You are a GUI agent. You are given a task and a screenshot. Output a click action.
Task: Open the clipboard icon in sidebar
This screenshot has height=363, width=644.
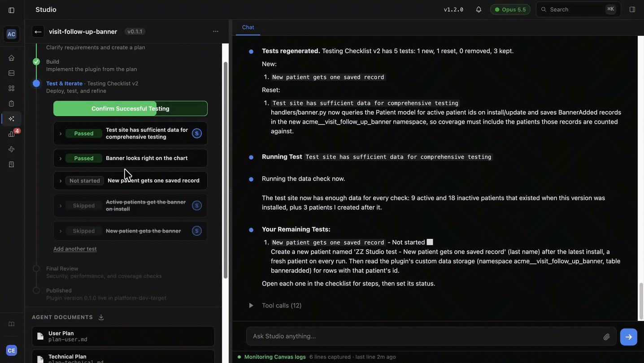click(x=12, y=104)
